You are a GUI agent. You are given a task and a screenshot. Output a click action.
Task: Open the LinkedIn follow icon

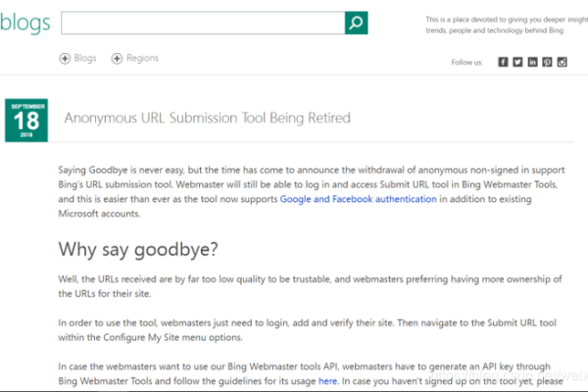tap(532, 62)
